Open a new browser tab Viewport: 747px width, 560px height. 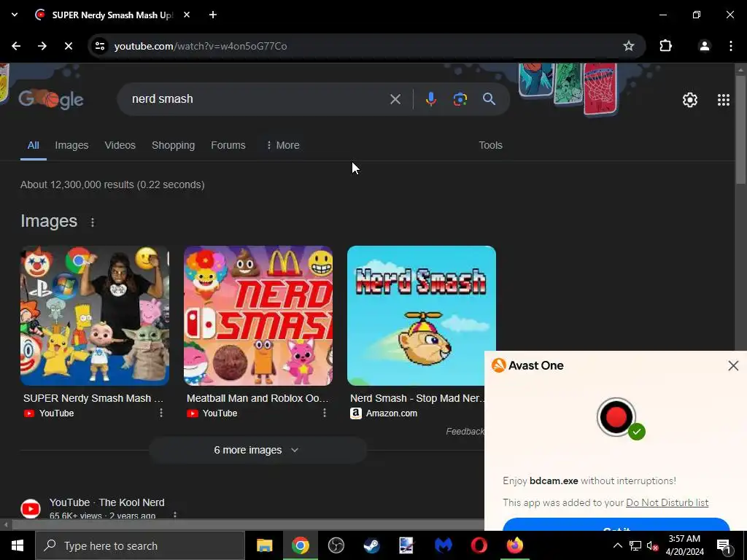(213, 15)
